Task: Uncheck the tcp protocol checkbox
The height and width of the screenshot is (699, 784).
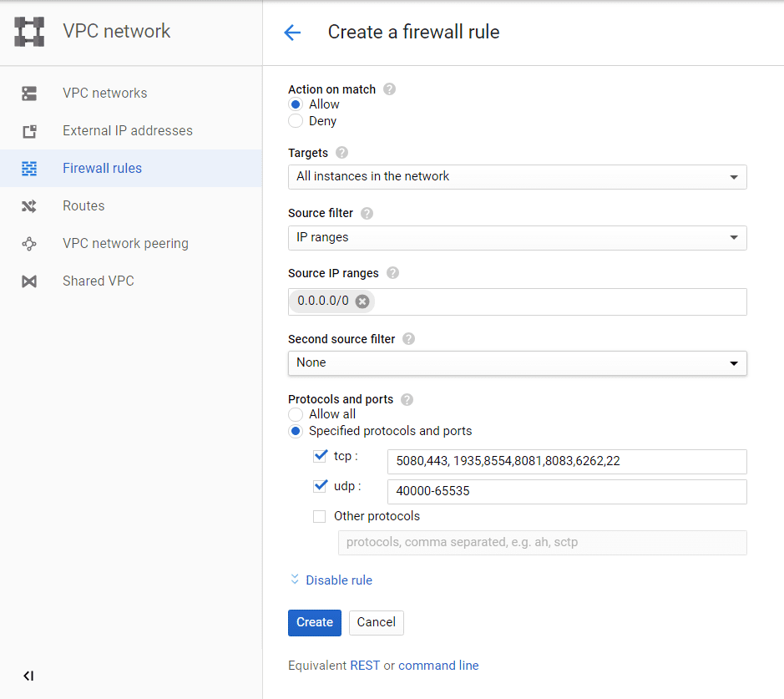Action: (320, 456)
